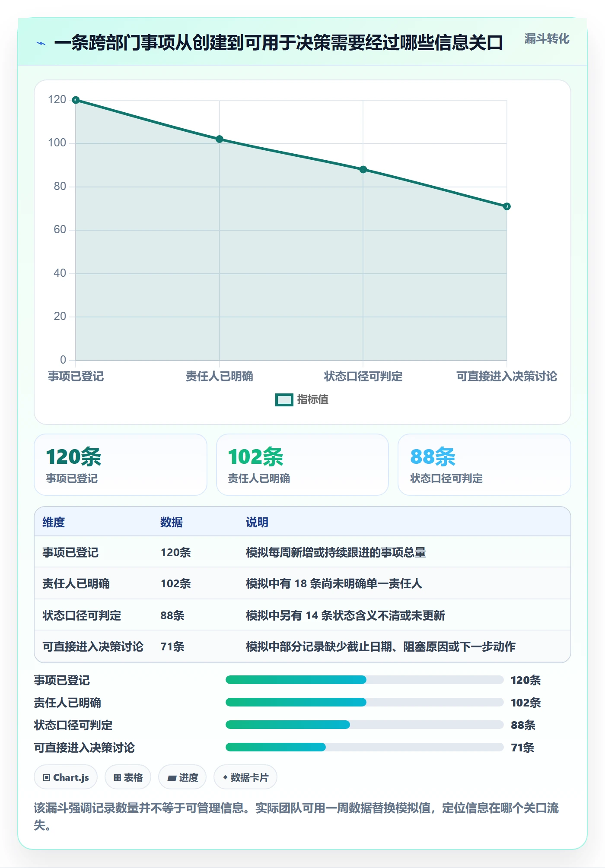Open the 102条 责任人已明确 stat card
This screenshot has width=605, height=868.
[x=302, y=465]
